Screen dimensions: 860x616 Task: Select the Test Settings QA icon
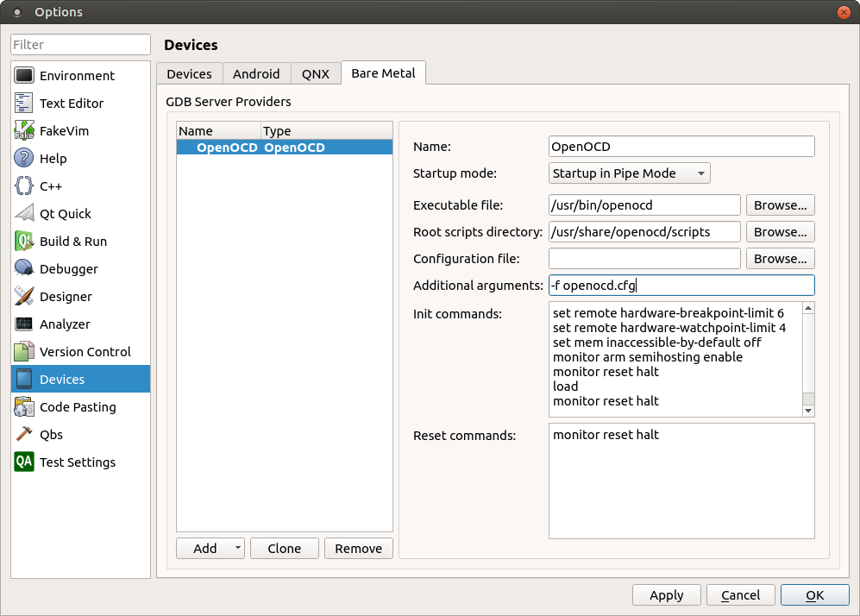[24, 462]
